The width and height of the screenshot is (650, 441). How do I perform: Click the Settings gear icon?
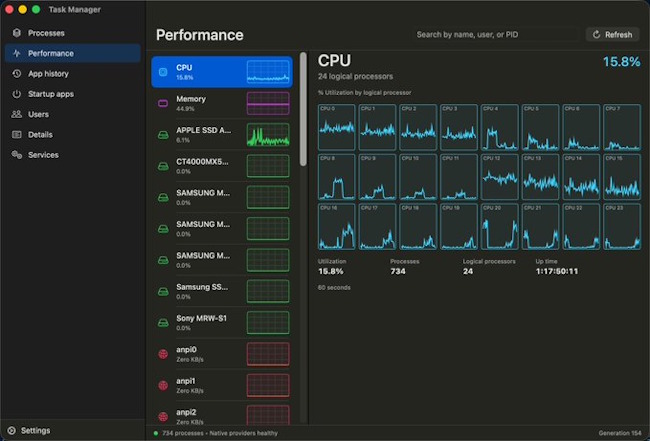pyautogui.click(x=12, y=430)
